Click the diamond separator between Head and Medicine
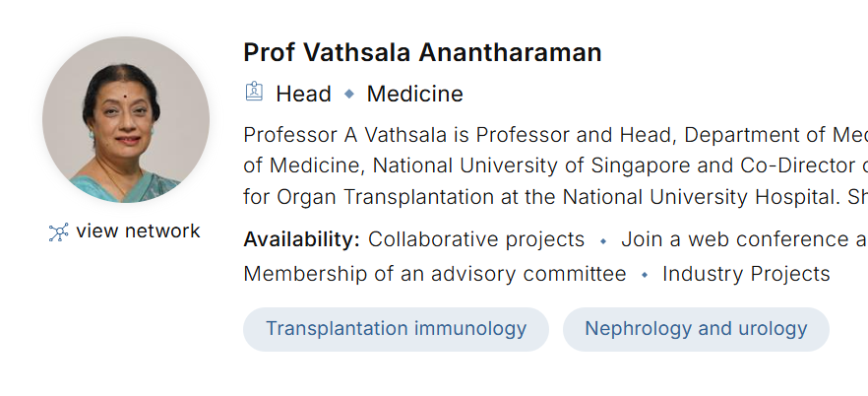This screenshot has width=868, height=396. (x=349, y=95)
